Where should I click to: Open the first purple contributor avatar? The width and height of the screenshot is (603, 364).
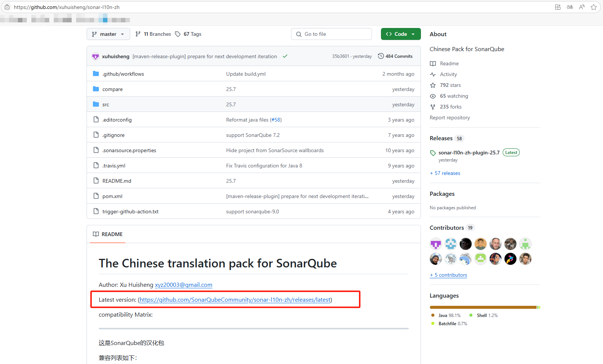coord(436,244)
